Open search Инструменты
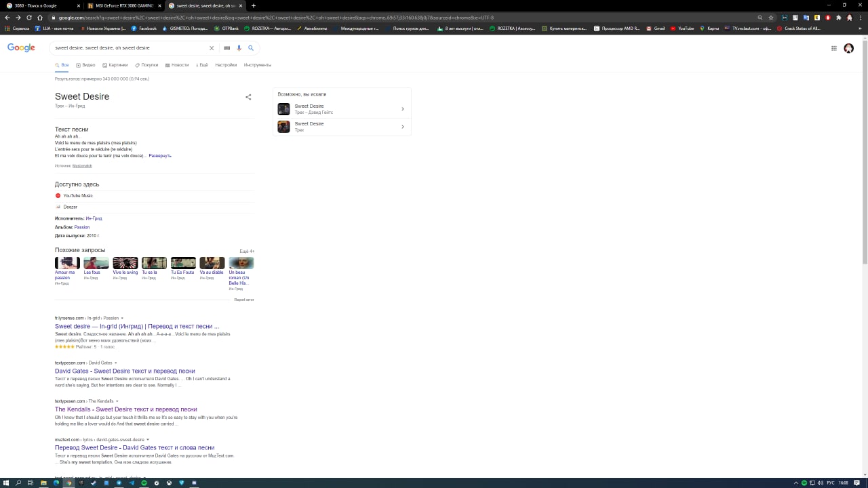This screenshot has width=868, height=488. tap(258, 65)
